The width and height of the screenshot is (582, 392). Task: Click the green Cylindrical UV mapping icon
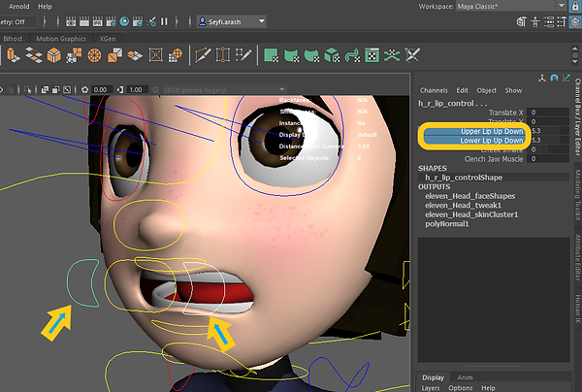[x=291, y=55]
